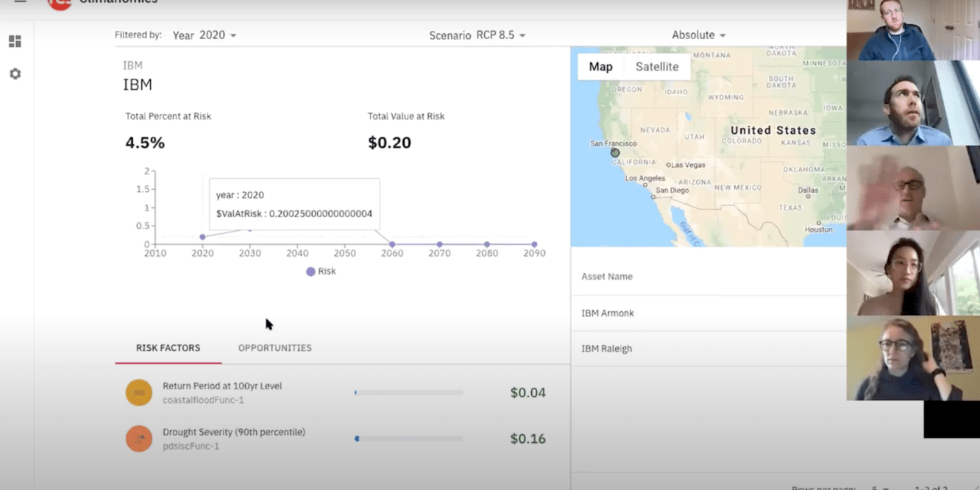Select the IBM Raleigh asset row

pyautogui.click(x=607, y=349)
